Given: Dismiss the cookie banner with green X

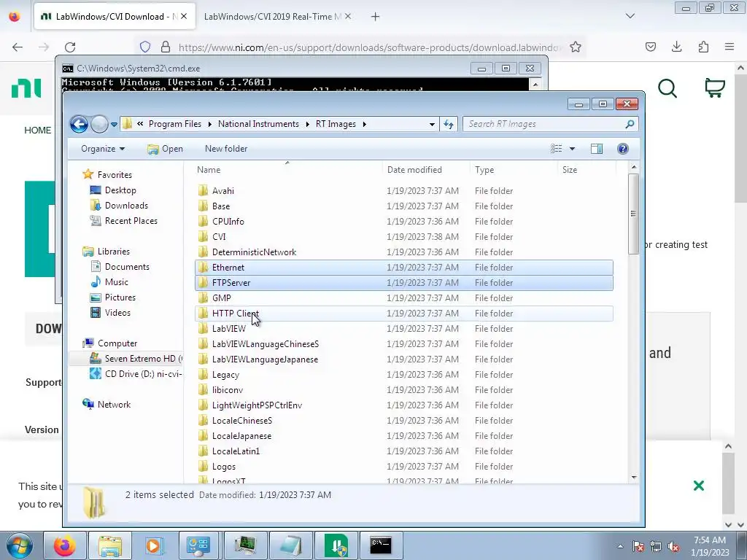Looking at the screenshot, I should tap(698, 486).
